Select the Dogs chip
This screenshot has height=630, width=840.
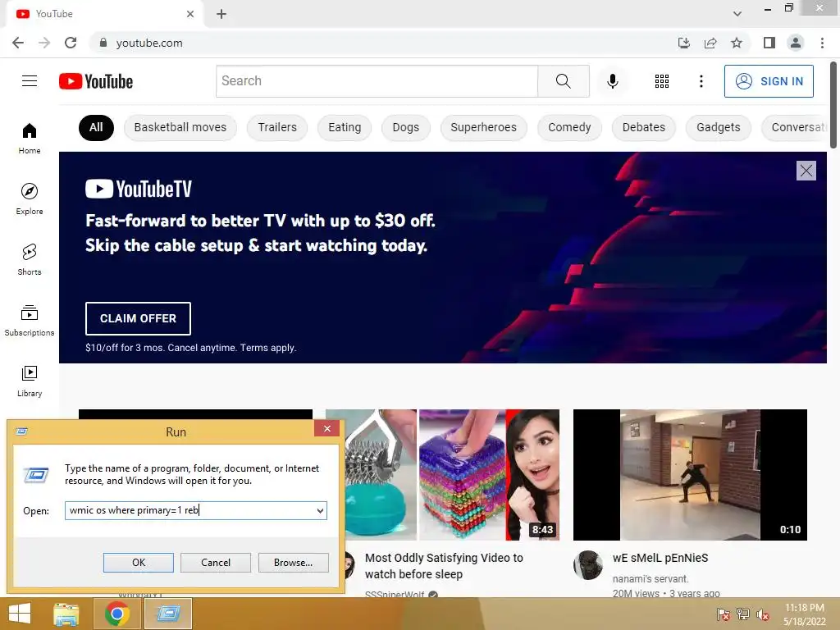tap(405, 127)
